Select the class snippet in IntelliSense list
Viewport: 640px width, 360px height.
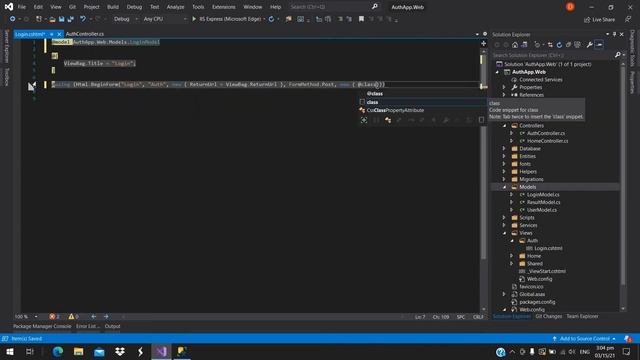(x=422, y=102)
